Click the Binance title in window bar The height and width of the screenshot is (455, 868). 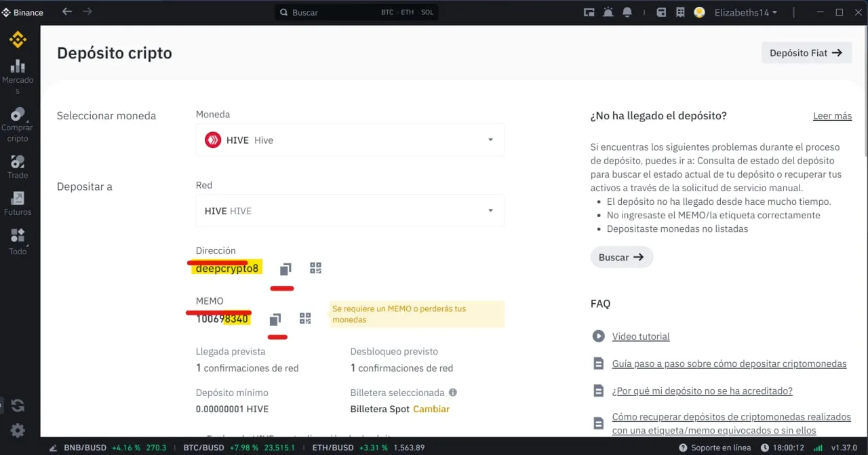coord(28,12)
